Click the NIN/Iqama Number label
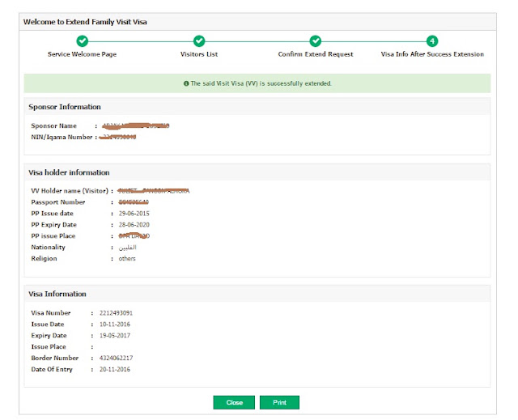The height and width of the screenshot is (420, 518). [x=62, y=137]
